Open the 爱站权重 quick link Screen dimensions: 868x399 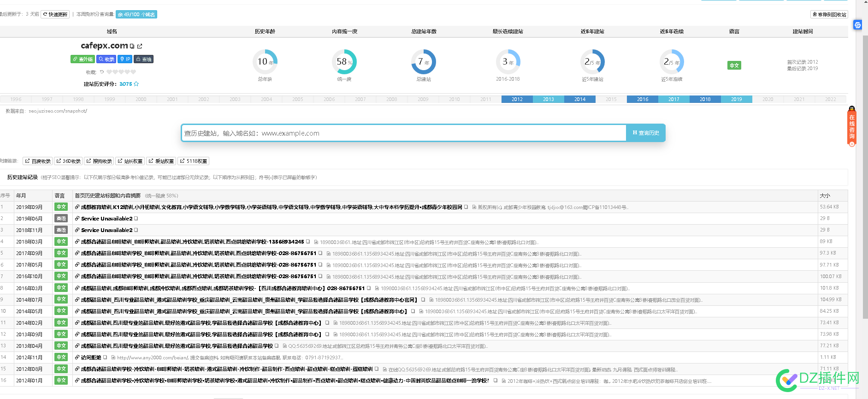click(161, 161)
